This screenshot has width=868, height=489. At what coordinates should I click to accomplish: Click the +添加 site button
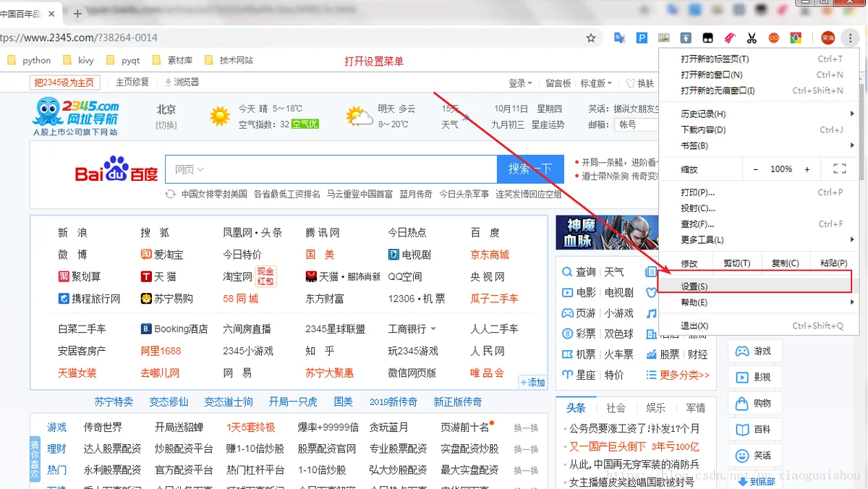click(532, 382)
